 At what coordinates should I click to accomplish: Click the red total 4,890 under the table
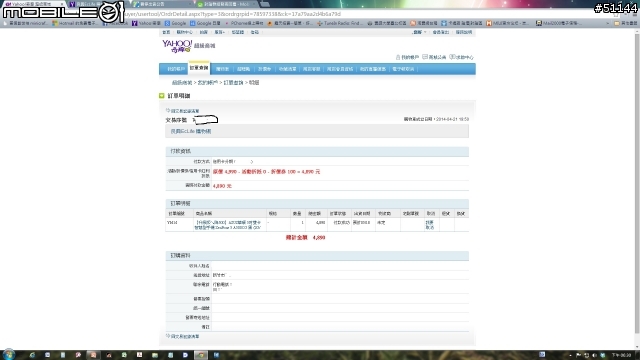319,238
